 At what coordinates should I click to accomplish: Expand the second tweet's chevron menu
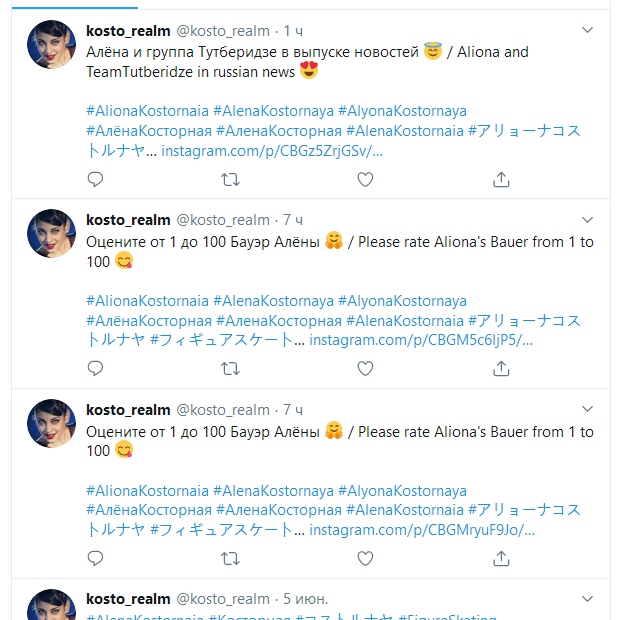[x=587, y=219]
